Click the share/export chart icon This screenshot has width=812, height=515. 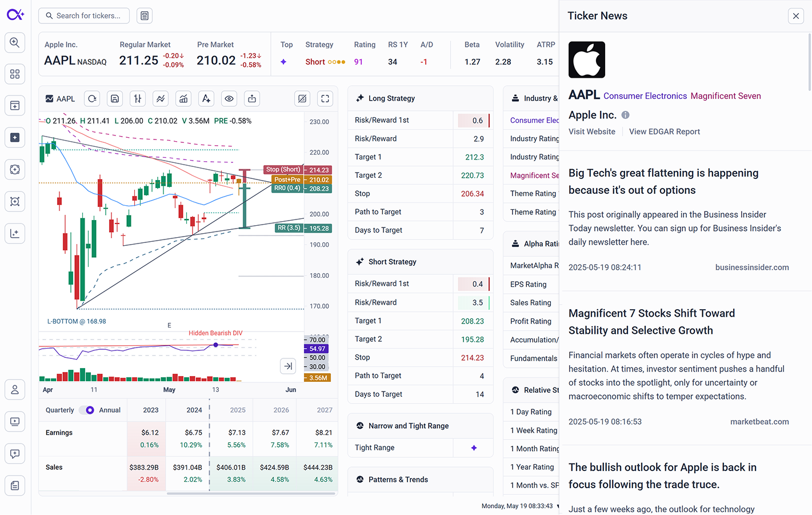[x=252, y=99]
